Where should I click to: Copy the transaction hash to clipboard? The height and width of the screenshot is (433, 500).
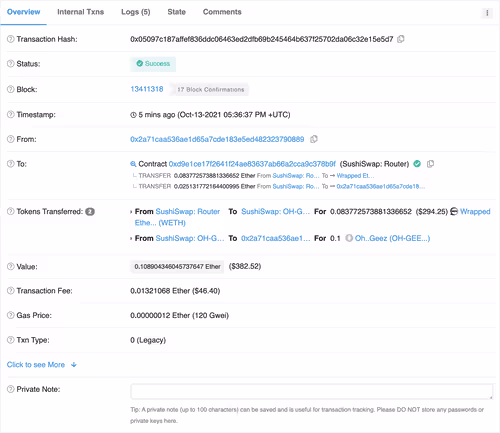point(401,39)
